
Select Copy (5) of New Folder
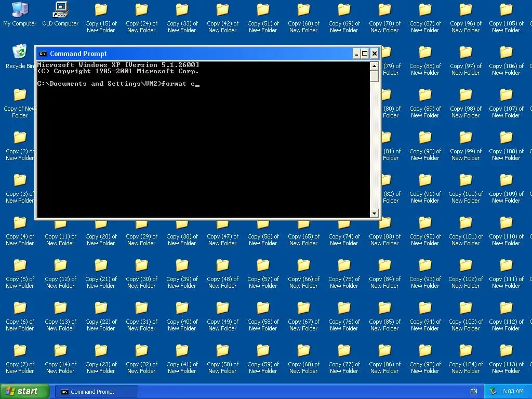pyautogui.click(x=20, y=273)
